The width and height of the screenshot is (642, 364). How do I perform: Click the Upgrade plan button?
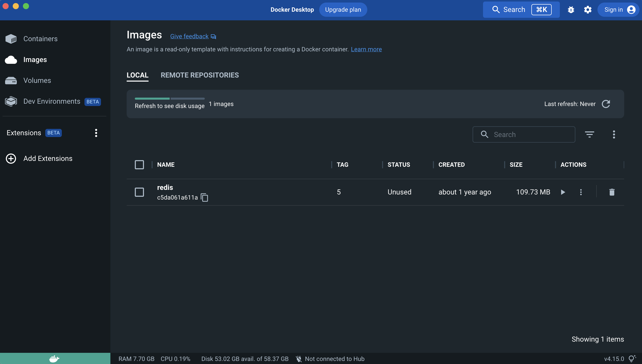(x=343, y=10)
